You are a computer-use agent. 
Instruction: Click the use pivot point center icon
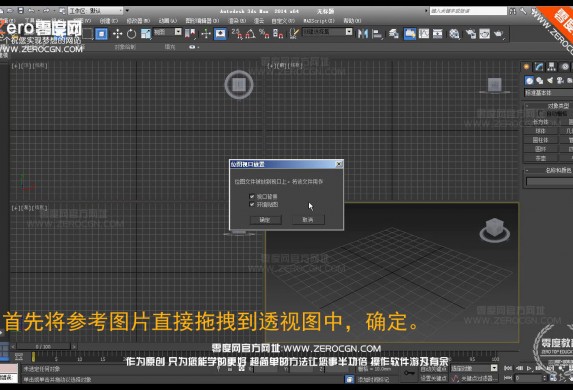(x=190, y=34)
